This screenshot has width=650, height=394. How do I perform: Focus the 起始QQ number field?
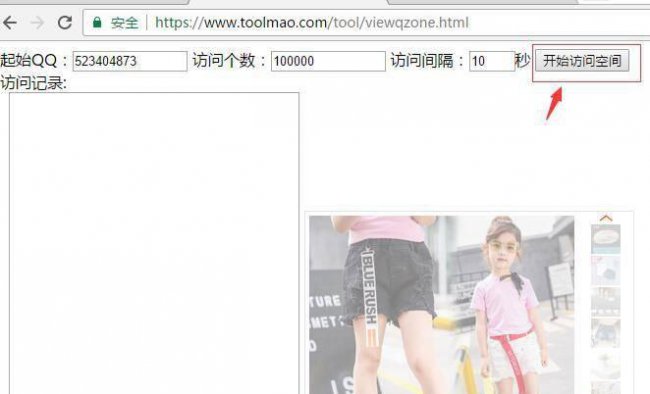coord(130,61)
